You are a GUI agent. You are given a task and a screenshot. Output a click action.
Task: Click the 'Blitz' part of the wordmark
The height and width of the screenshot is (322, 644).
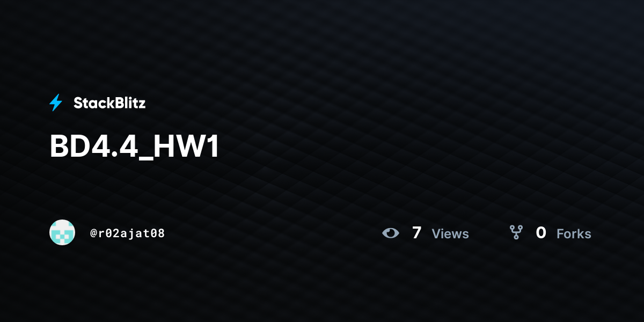click(x=128, y=103)
